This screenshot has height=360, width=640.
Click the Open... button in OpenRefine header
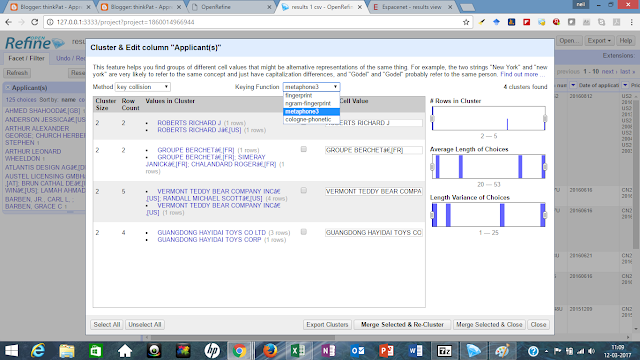(569, 40)
